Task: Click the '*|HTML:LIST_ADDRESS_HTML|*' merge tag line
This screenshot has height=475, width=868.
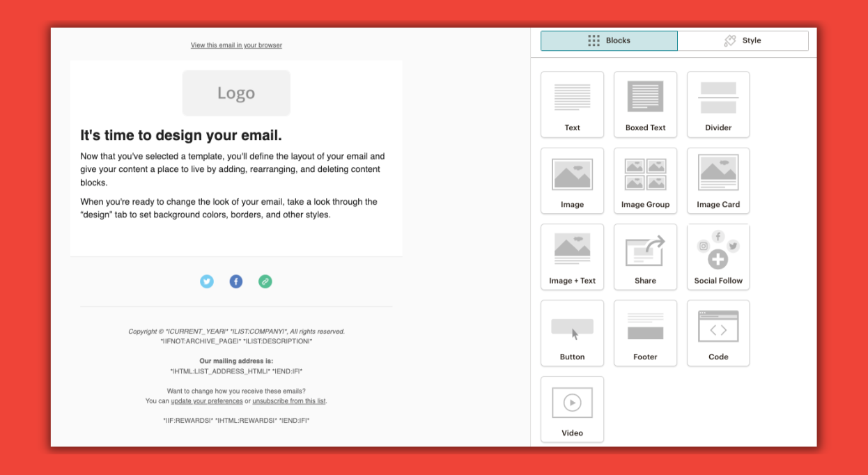Action: [x=236, y=371]
